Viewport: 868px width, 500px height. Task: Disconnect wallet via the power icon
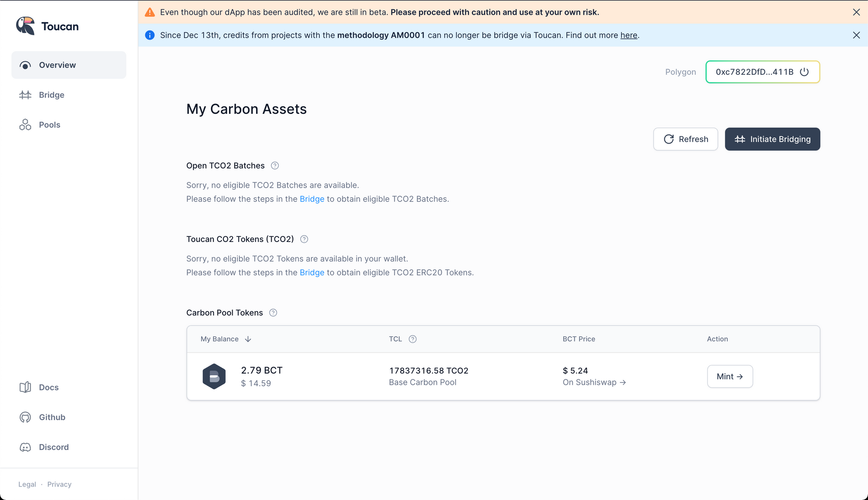(804, 72)
